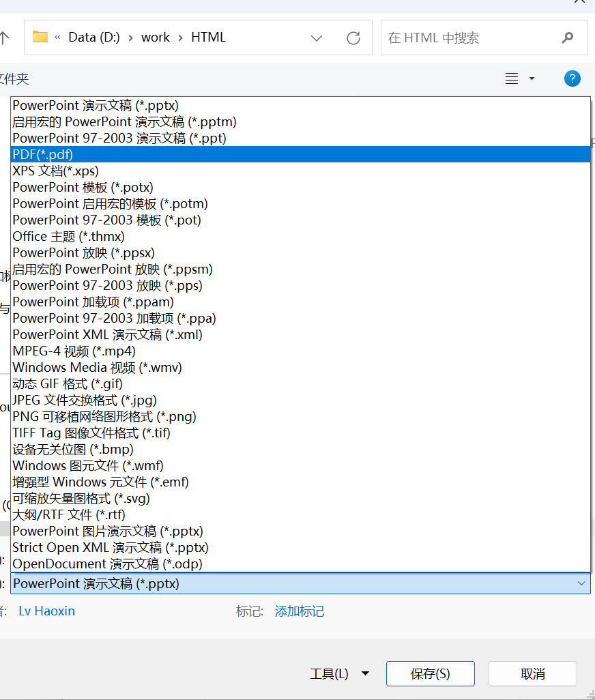The height and width of the screenshot is (700, 595).
Task: Click the search magnifier icon
Action: point(567,38)
